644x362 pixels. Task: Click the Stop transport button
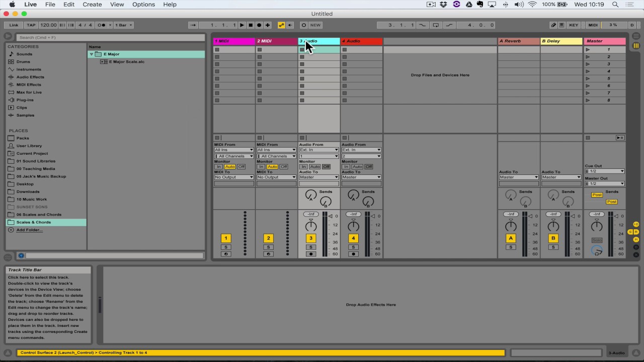pyautogui.click(x=251, y=25)
